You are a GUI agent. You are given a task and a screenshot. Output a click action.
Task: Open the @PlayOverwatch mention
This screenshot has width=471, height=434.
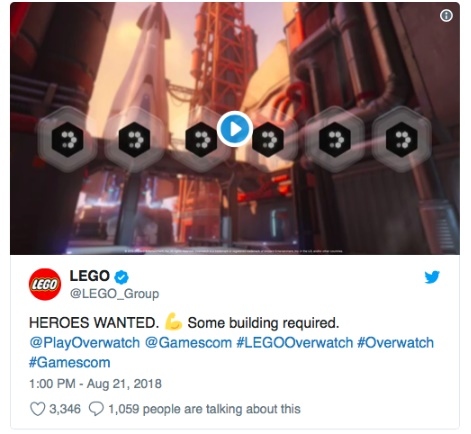pos(85,343)
